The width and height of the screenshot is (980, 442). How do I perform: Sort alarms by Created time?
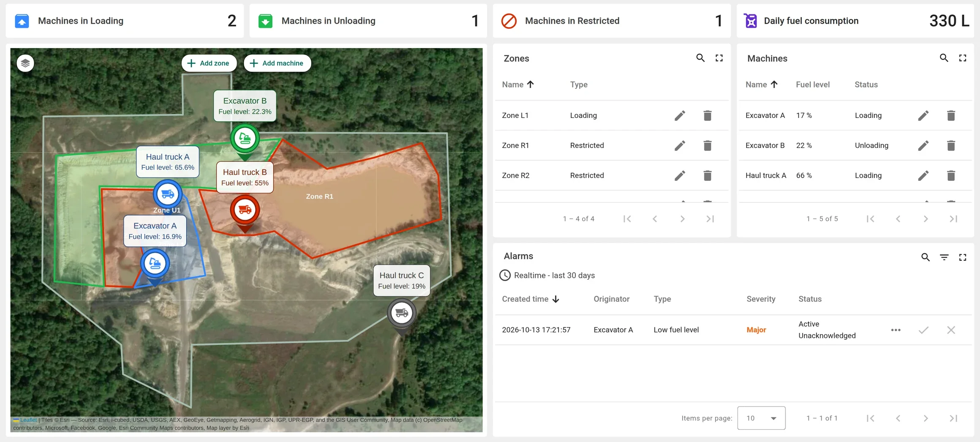pos(531,299)
